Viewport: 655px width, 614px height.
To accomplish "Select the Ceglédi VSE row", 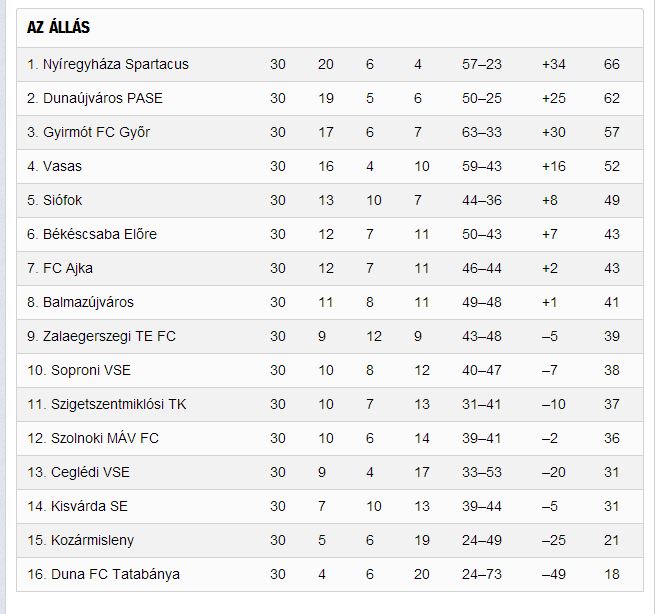I will tap(330, 472).
